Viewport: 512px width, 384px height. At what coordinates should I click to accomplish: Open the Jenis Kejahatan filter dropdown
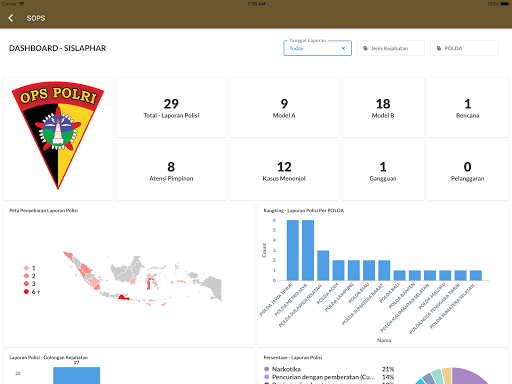click(391, 48)
